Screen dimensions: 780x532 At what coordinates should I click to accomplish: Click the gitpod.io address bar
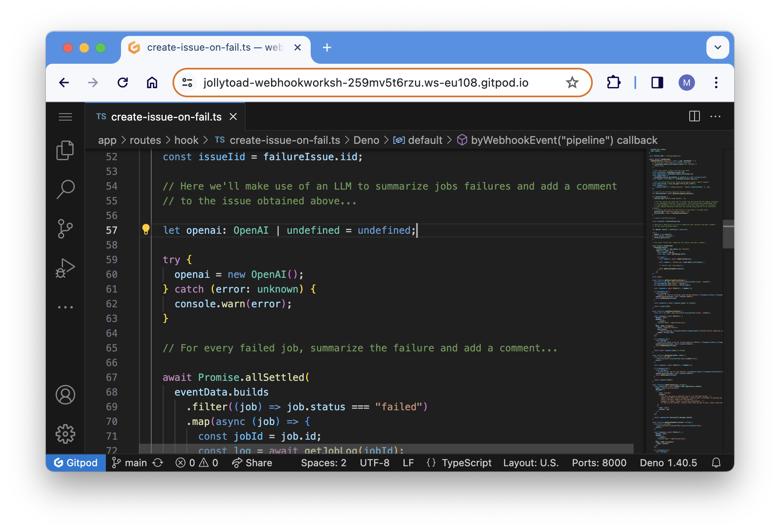[x=365, y=83]
